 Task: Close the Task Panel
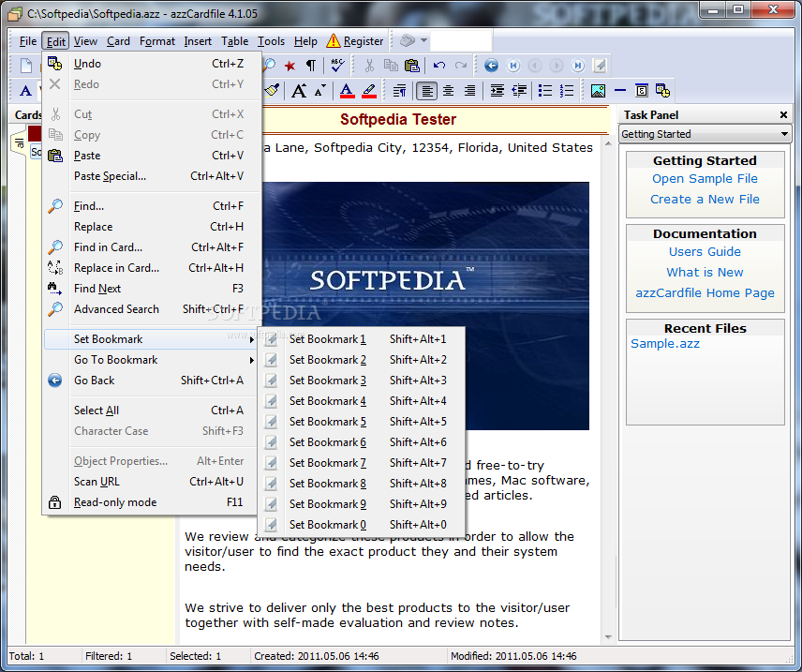[x=783, y=115]
